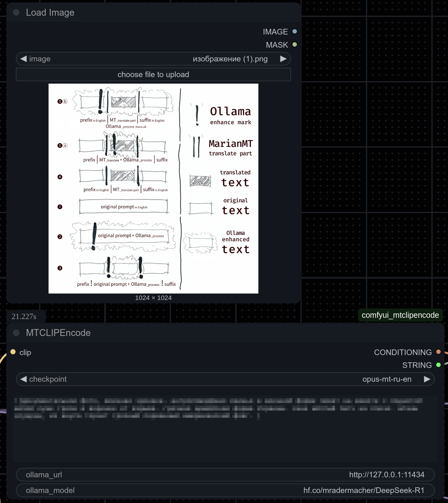Open the image file dropdown showing изображение (1).png
This screenshot has width=448, height=503.
153,59
